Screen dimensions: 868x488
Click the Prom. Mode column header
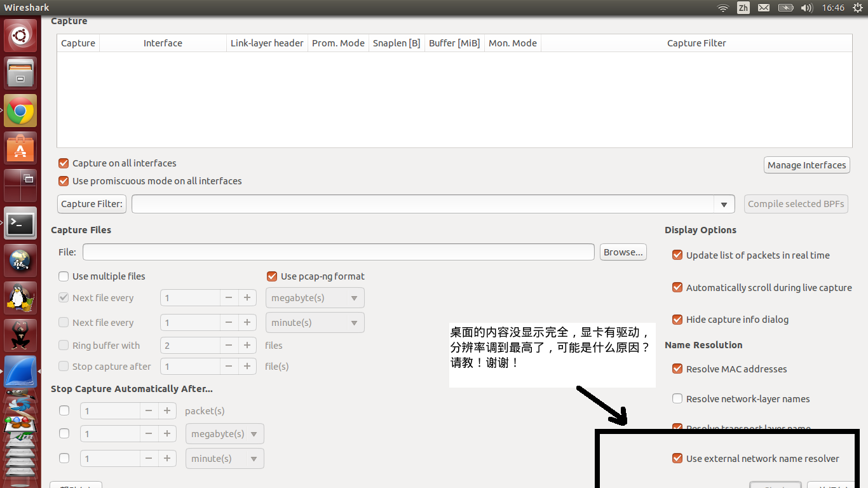[338, 43]
